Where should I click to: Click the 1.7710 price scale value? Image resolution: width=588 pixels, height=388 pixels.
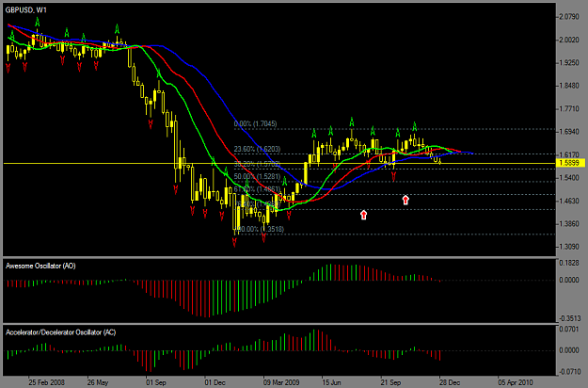point(569,109)
